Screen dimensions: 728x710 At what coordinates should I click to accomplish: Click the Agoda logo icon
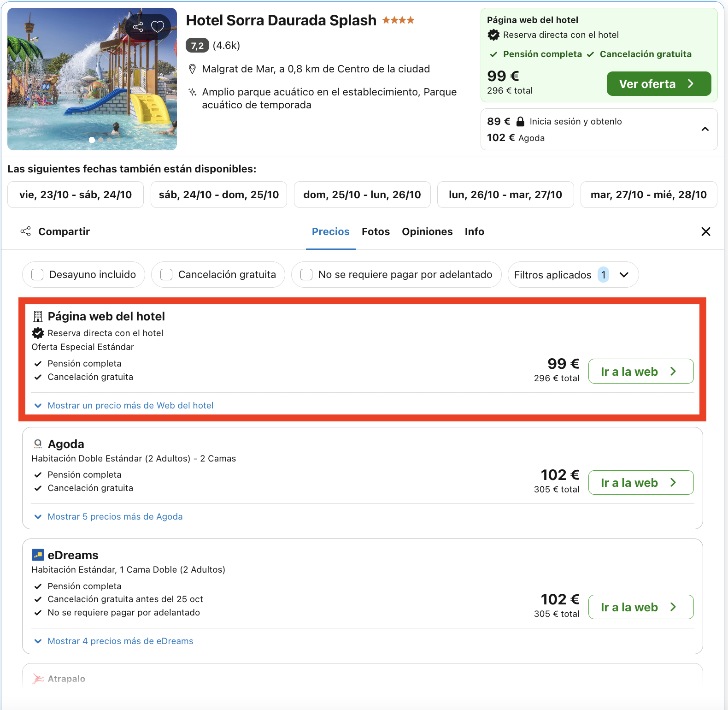(x=38, y=444)
